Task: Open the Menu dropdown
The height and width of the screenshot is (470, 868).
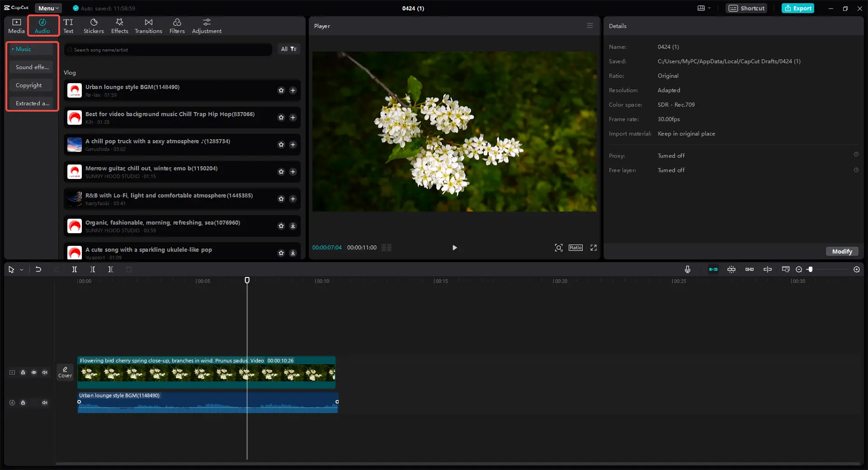Action: tap(48, 8)
